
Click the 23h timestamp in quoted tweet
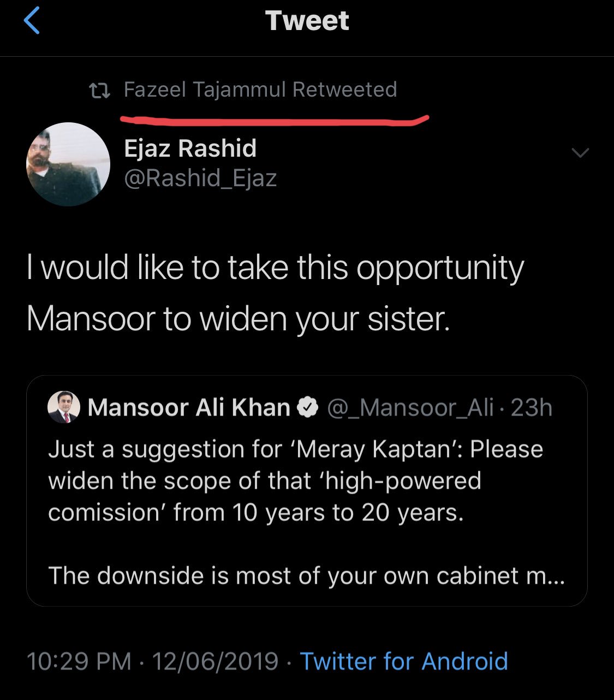(x=531, y=408)
